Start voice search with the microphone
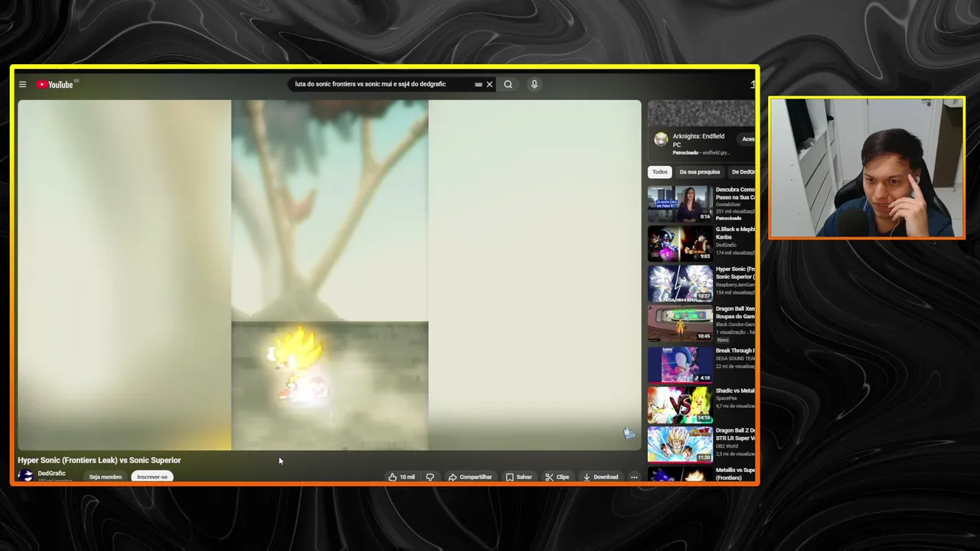Viewport: 980px width, 551px height. (534, 84)
